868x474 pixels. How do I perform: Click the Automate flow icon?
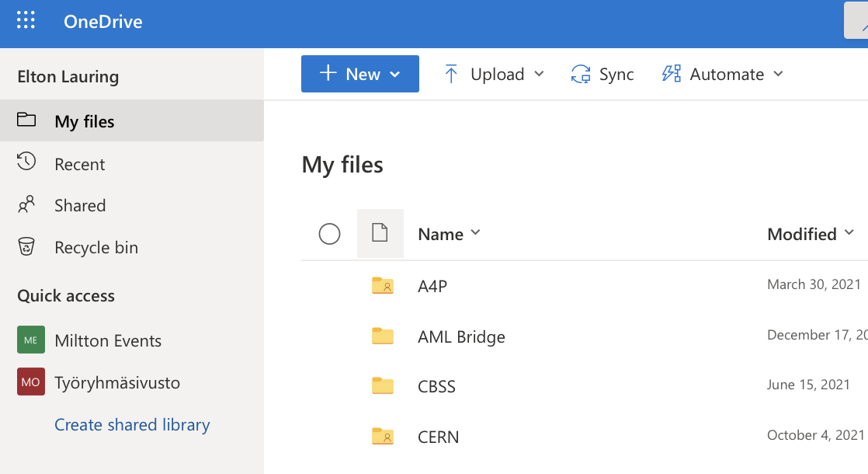672,73
